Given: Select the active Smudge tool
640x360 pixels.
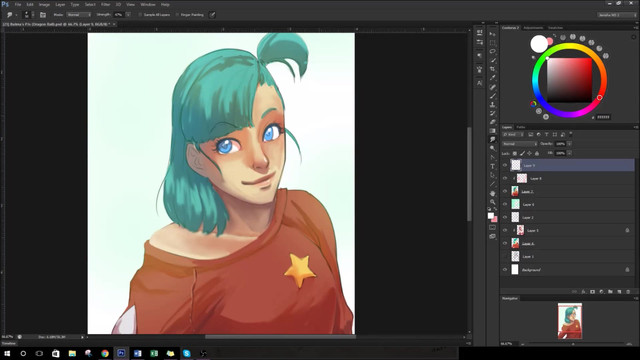Looking at the screenshot, I should [x=493, y=140].
